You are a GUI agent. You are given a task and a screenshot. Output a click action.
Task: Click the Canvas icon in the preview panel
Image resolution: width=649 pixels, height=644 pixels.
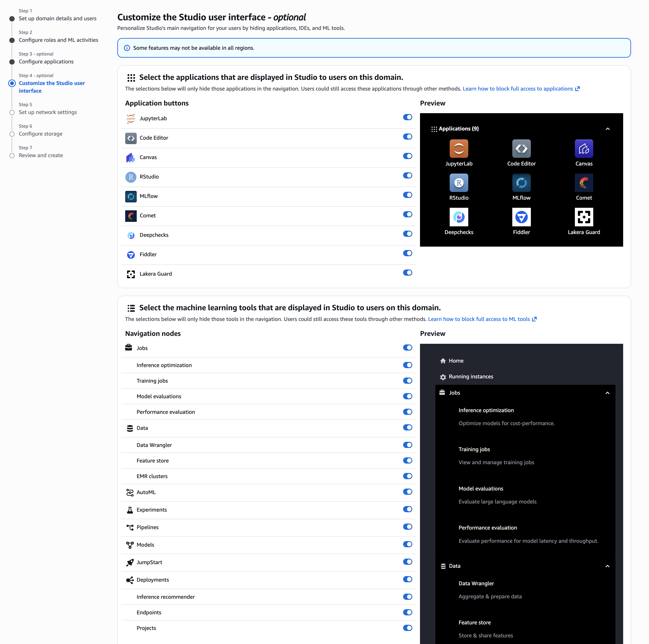point(584,148)
